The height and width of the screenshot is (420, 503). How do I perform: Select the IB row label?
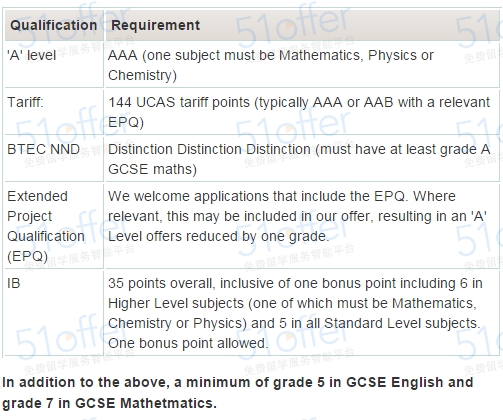(14, 283)
